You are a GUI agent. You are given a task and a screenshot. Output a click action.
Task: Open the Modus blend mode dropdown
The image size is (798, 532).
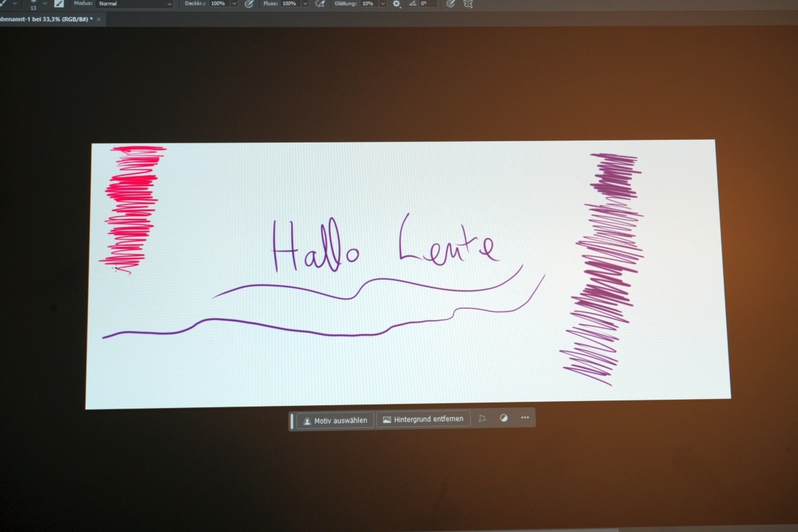pos(135,3)
